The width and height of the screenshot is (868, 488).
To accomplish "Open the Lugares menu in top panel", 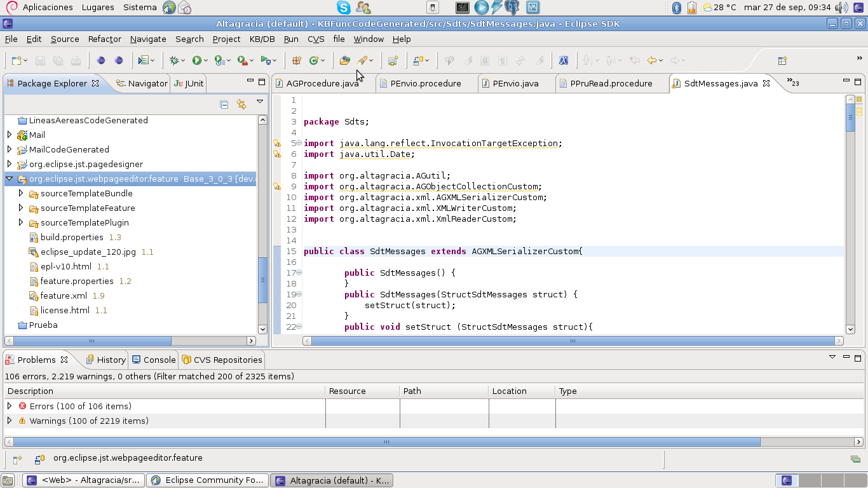I will click(x=98, y=8).
